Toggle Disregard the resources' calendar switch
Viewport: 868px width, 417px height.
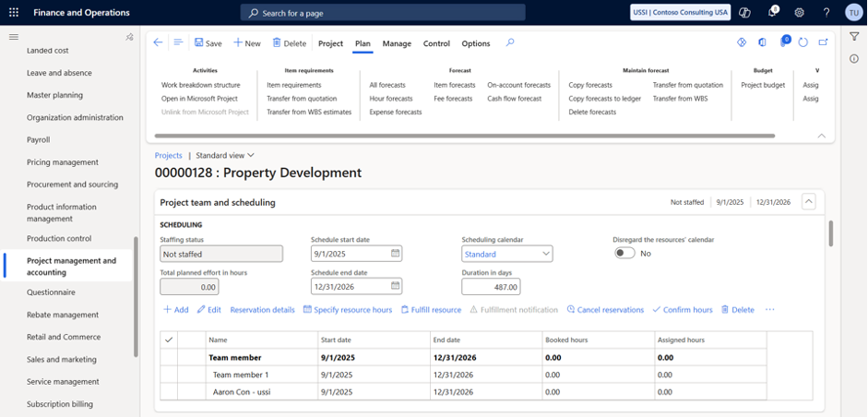(x=624, y=253)
